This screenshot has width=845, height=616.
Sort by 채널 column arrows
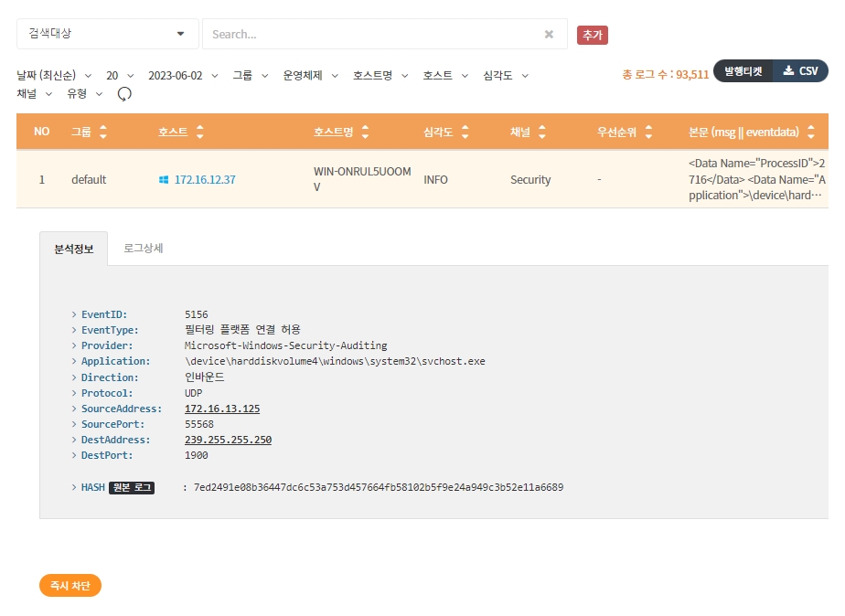coord(542,133)
